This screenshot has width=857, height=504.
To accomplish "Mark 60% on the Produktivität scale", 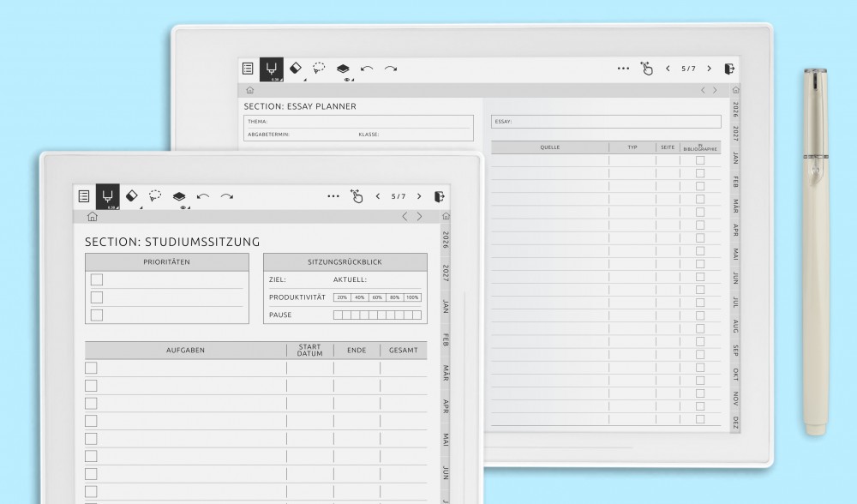I will pos(377,297).
